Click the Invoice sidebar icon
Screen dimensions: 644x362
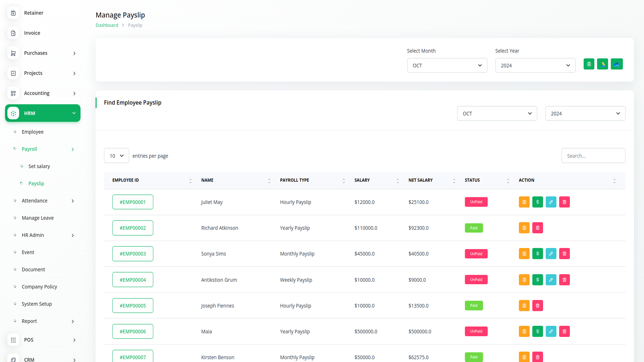[13, 33]
